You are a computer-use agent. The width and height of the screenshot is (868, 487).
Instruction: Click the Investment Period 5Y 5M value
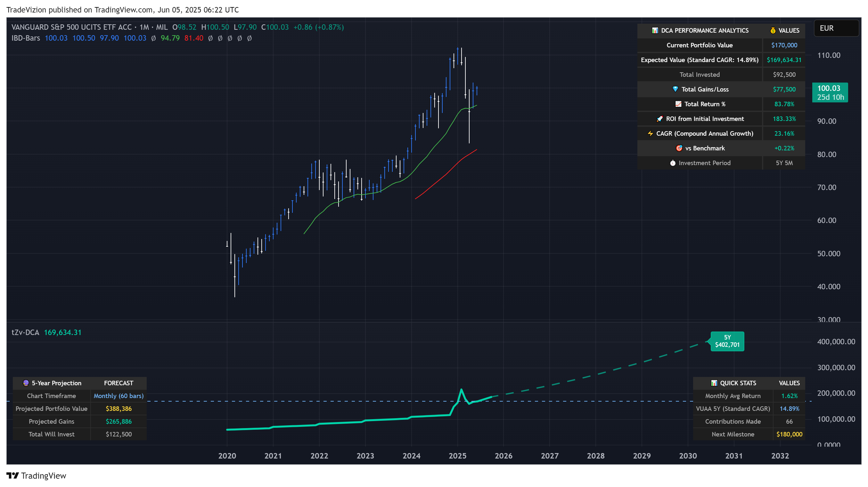click(784, 163)
